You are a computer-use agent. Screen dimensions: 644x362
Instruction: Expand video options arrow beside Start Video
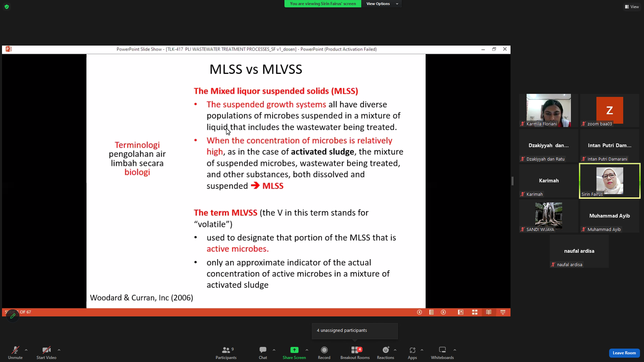pos(59,350)
